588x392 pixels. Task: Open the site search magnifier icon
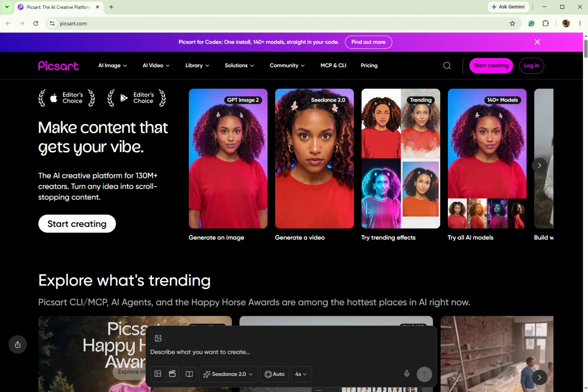click(x=447, y=65)
